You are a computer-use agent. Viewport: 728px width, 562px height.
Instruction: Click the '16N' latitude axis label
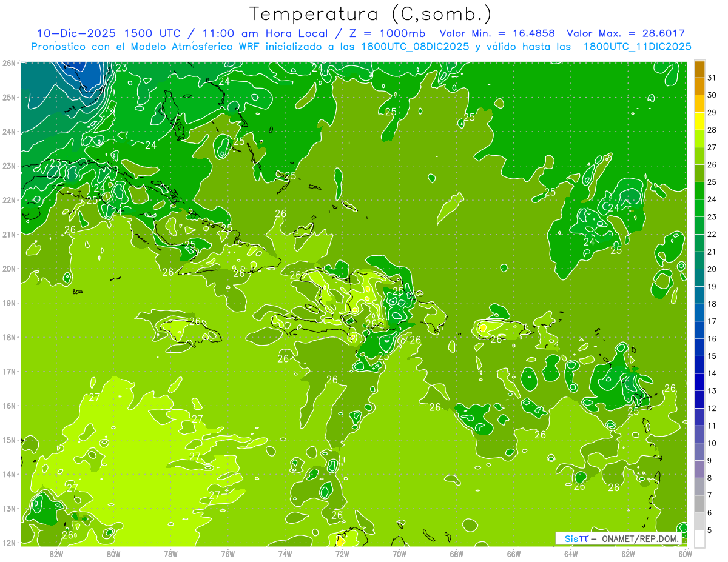coord(8,406)
